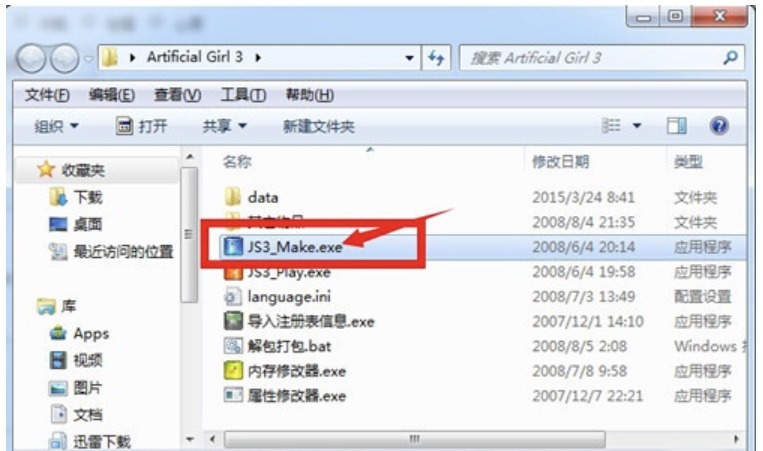Image resolution: width=763 pixels, height=451 pixels.
Task: Select the 导入注册表信息.exe icon
Action: 233,322
